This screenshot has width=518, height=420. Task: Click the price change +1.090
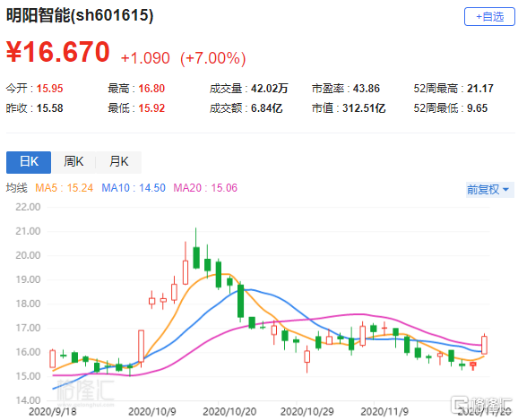[x=145, y=58]
